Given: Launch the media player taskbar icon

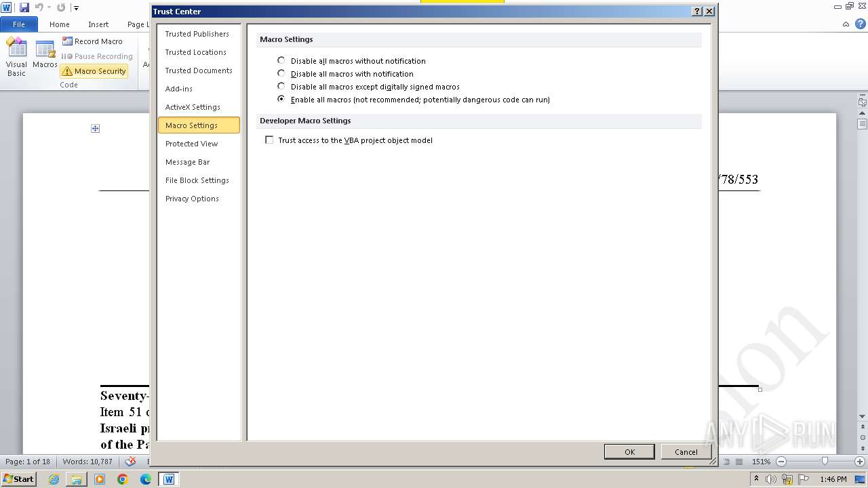Looking at the screenshot, I should click(100, 479).
